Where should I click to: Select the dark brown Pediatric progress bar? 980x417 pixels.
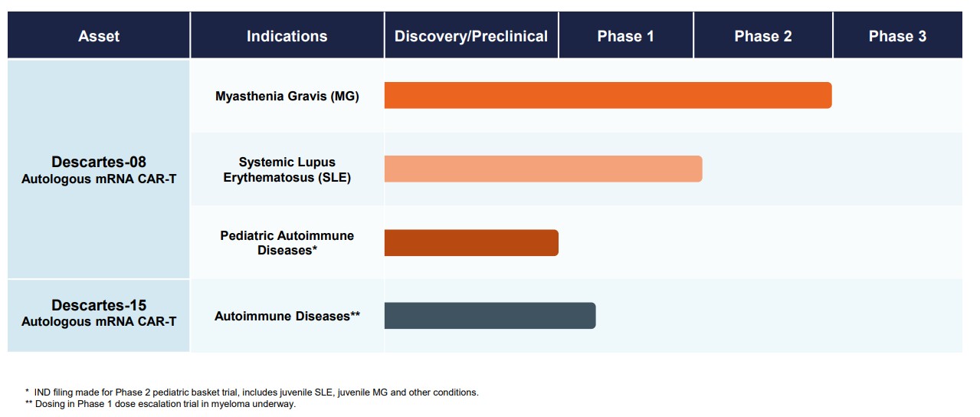[x=471, y=242]
